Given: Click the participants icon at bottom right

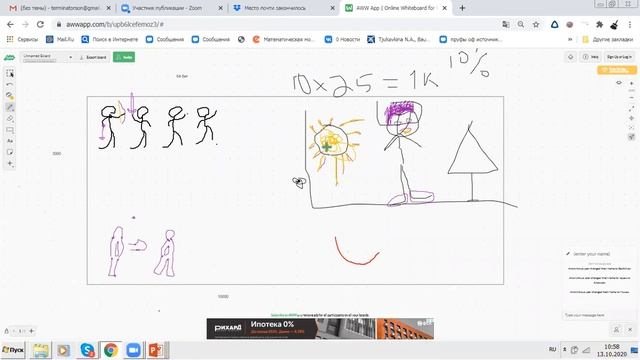Looking at the screenshot, I should pos(616,329).
